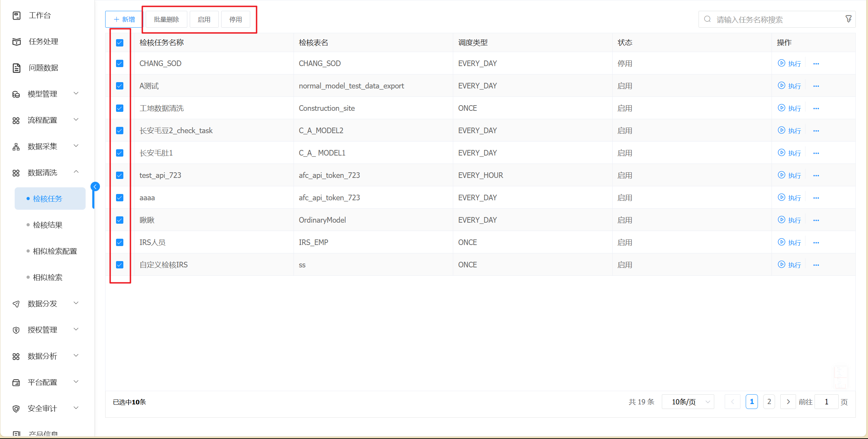
Task: Open more options ellipsis for A测试 row
Action: [816, 86]
